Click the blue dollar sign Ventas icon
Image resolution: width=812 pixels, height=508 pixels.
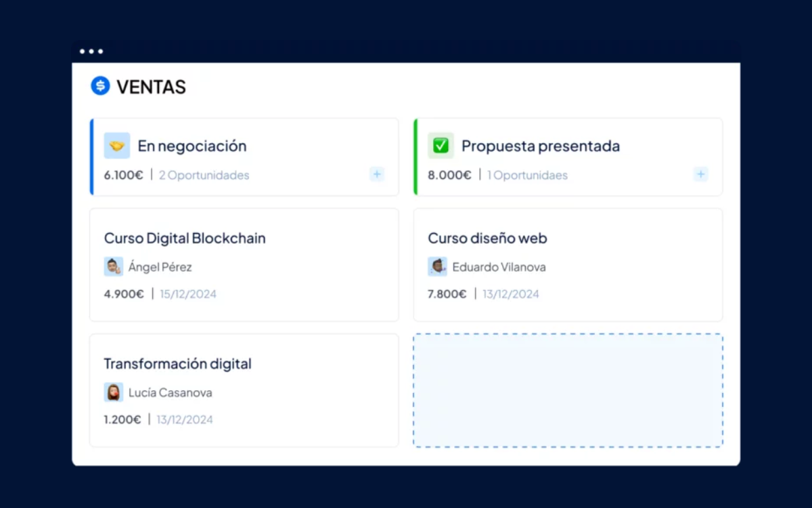[x=100, y=86]
